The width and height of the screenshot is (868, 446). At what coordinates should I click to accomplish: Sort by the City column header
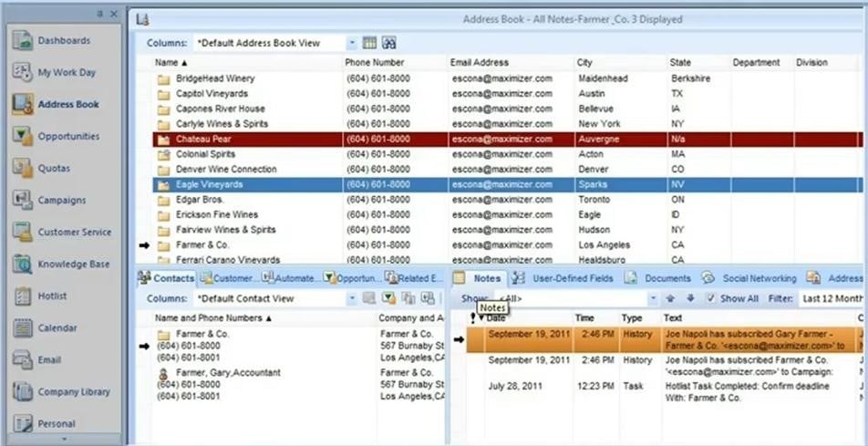584,63
